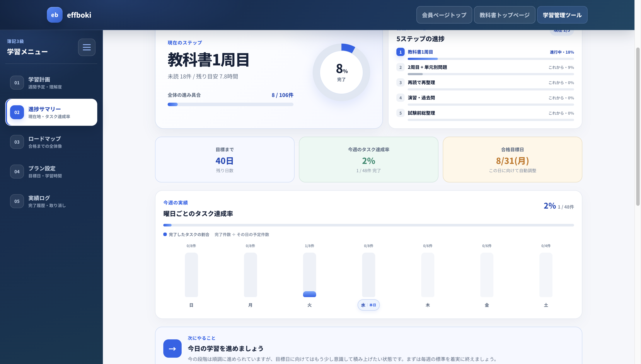Click the 全体の進み具合 progress bar

coord(230,104)
